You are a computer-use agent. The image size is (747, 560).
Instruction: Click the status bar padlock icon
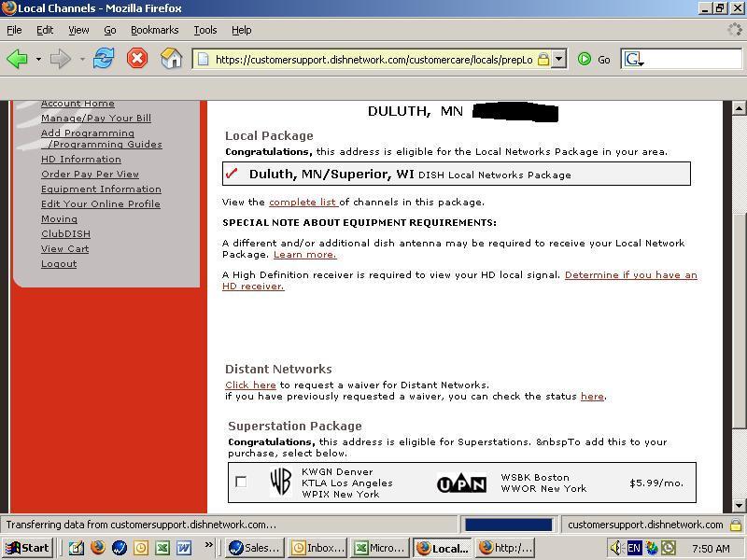(x=736, y=525)
